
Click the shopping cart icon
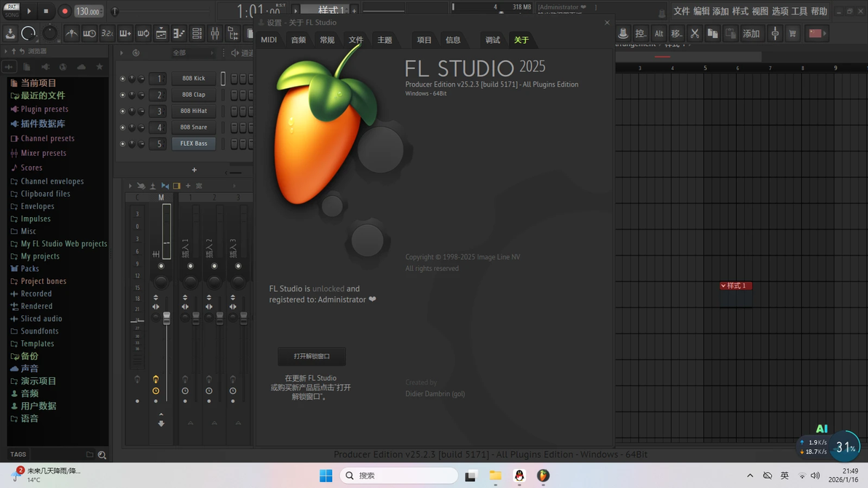click(792, 34)
